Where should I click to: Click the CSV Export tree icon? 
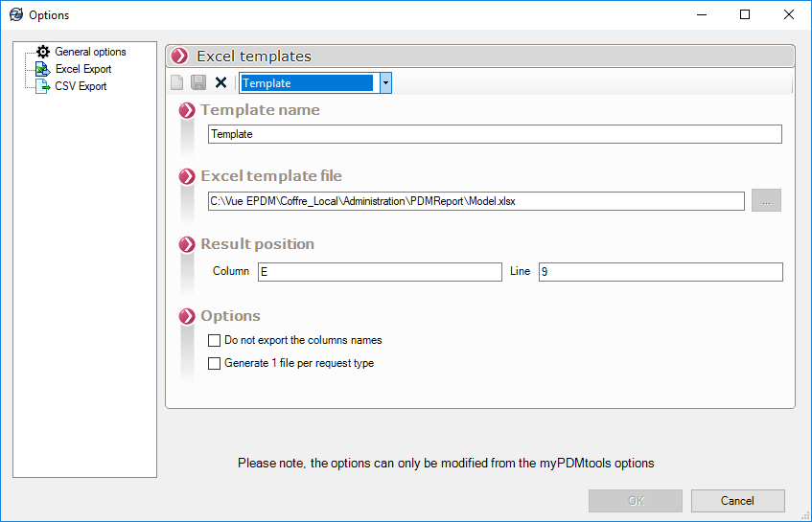click(x=43, y=86)
